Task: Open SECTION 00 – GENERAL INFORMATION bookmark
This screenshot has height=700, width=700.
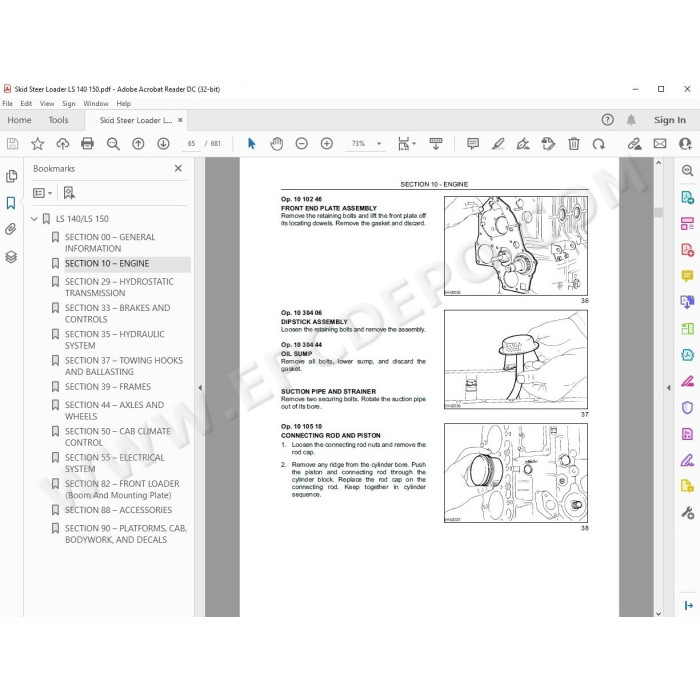Action: pyautogui.click(x=110, y=242)
